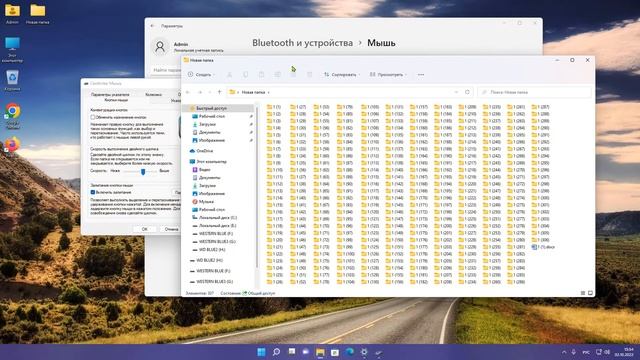The width and height of the screenshot is (640, 360).
Task: Open the Создать dropdown in Explorer
Action: coord(200,75)
